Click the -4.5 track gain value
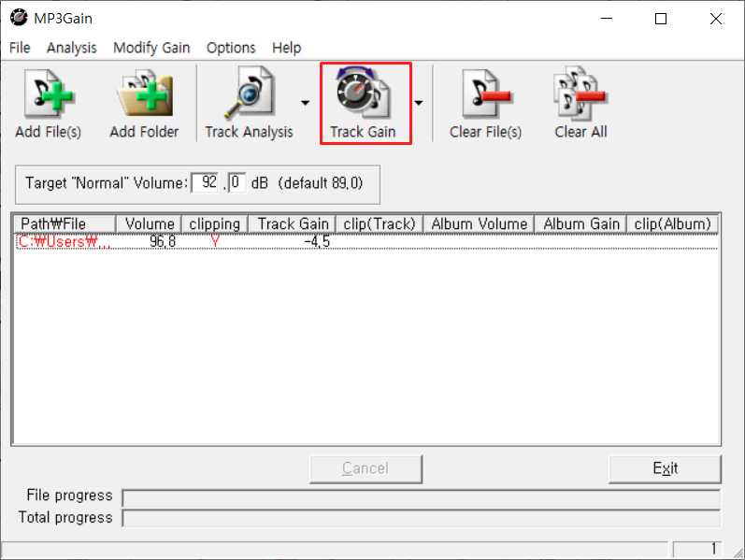 coord(317,241)
